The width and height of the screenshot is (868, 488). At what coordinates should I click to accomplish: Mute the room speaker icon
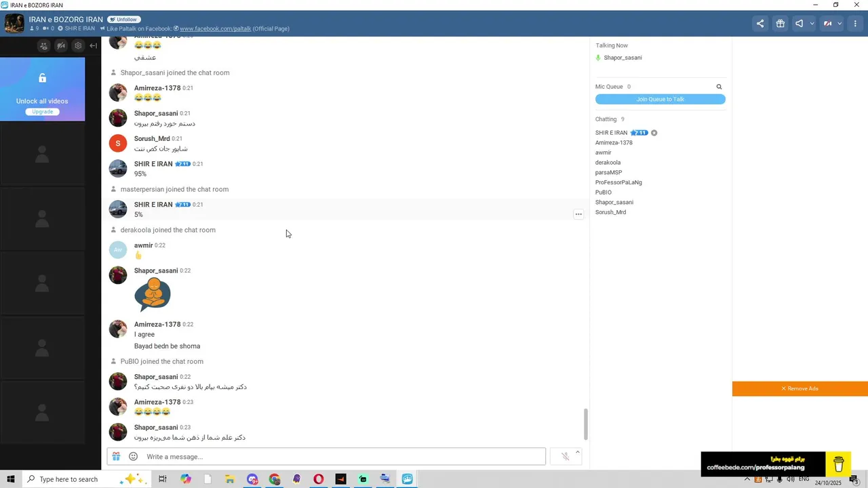(x=800, y=24)
